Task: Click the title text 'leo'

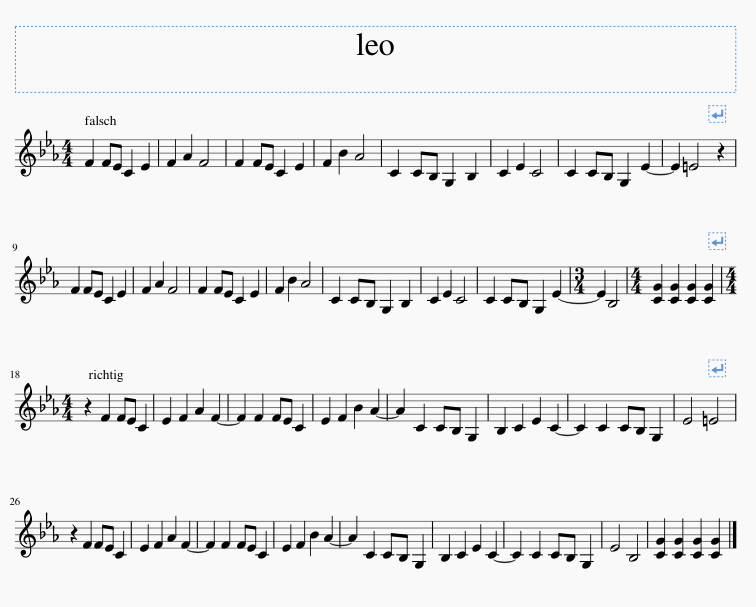Action: 375,45
